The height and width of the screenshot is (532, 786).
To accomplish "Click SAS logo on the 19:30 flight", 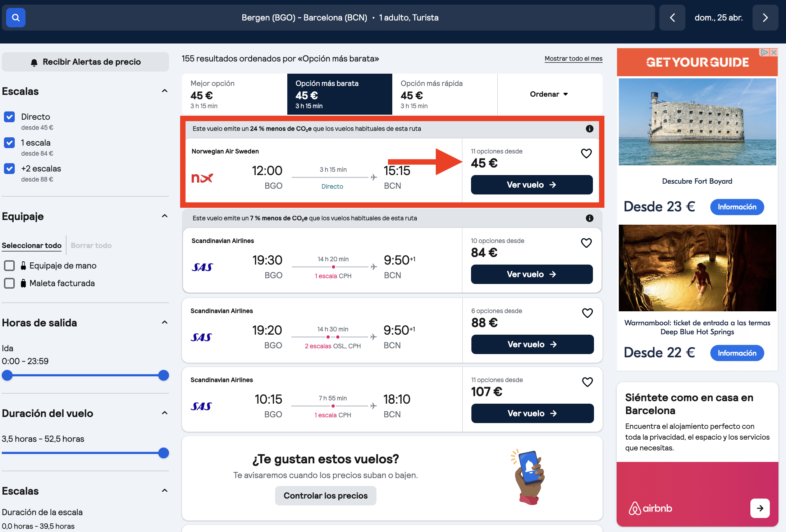I will [x=202, y=267].
